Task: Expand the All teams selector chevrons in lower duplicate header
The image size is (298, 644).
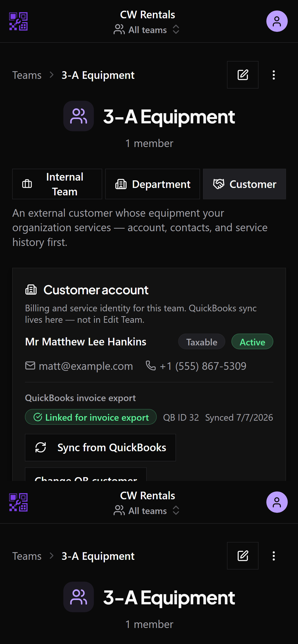Action: [176, 510]
